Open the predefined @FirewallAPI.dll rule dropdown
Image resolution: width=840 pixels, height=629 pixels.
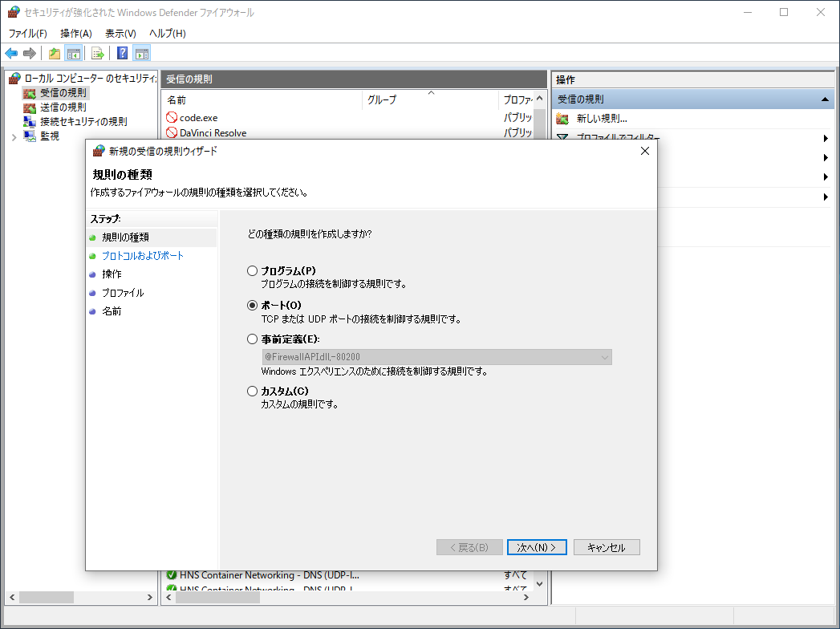(x=603, y=357)
